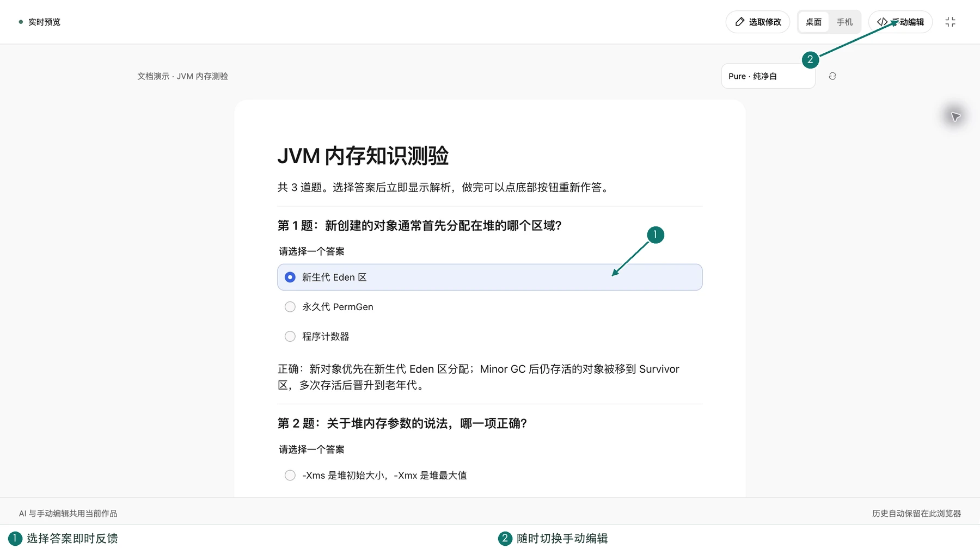Click 历史自动保留在此浏览器 footer text

click(x=916, y=513)
